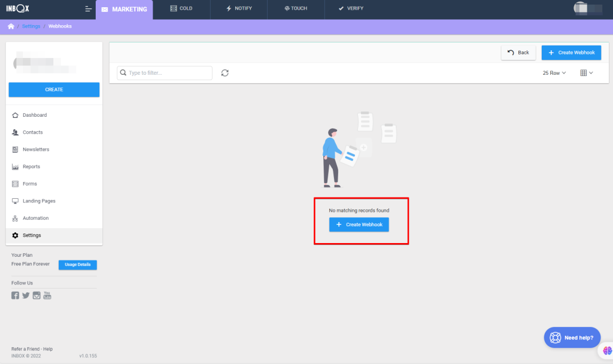This screenshot has width=613, height=364.
Task: Click the Back button
Action: [x=518, y=53]
